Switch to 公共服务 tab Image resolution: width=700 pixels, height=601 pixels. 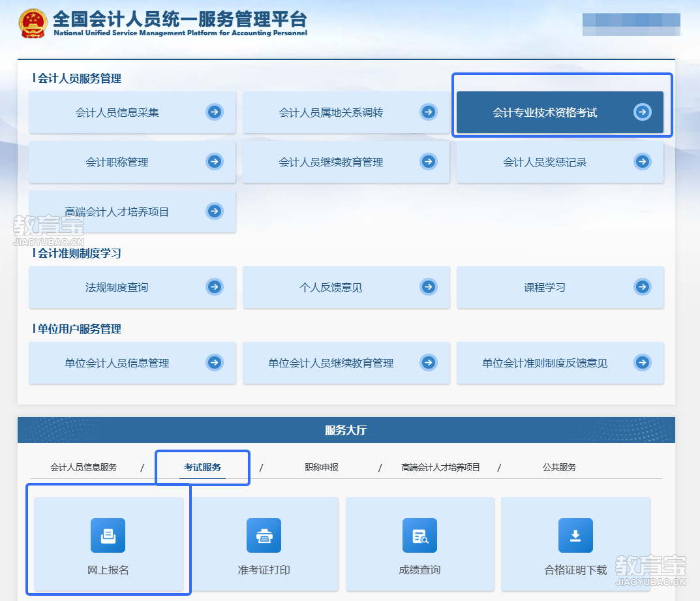pyautogui.click(x=559, y=467)
